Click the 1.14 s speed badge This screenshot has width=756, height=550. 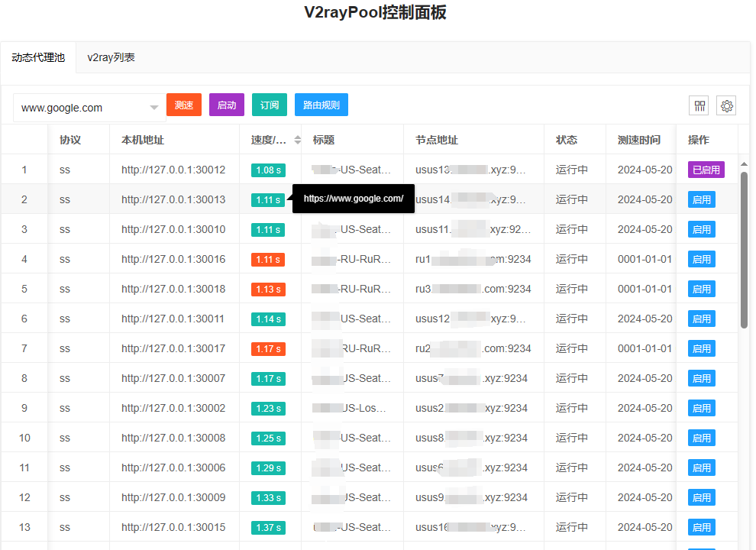pos(268,319)
